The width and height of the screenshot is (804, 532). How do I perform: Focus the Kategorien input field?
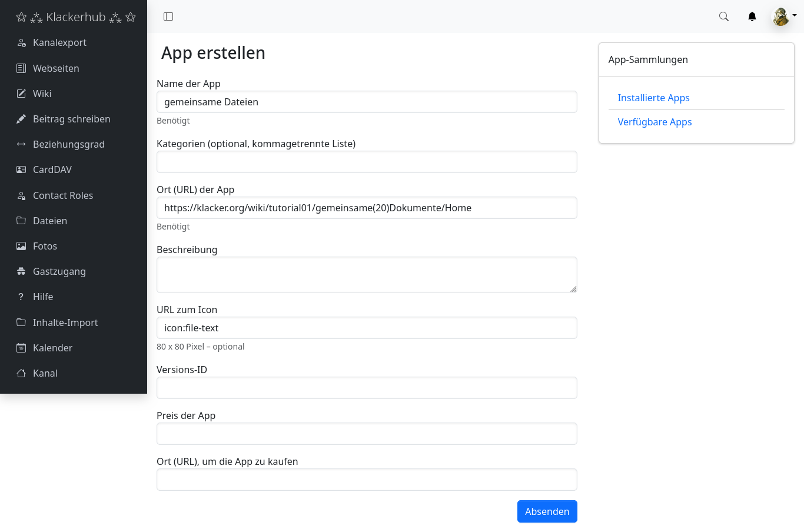coord(366,162)
